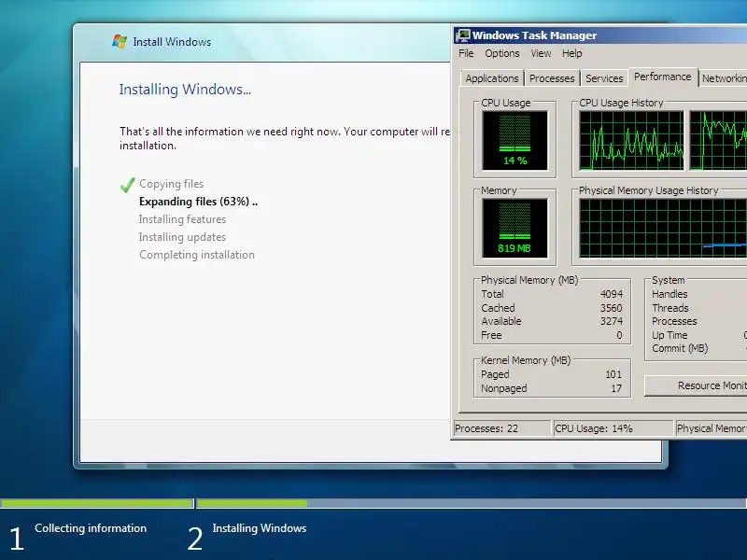Click the Install Windows window title
The image size is (747, 560).
point(172,42)
